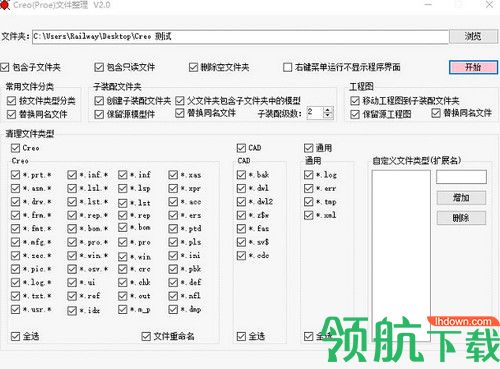This screenshot has height=369, width=500.
Task: Toggle the *.m_p checkbox
Action: coord(123,309)
